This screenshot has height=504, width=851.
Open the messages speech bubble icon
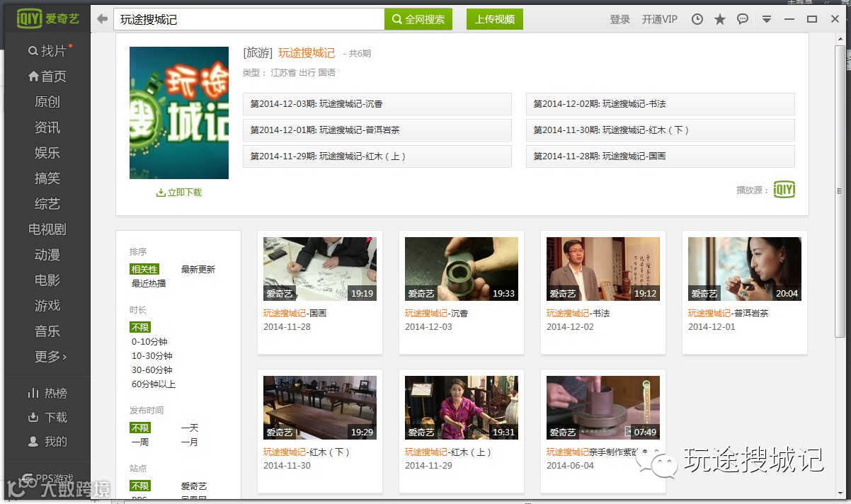[x=743, y=19]
